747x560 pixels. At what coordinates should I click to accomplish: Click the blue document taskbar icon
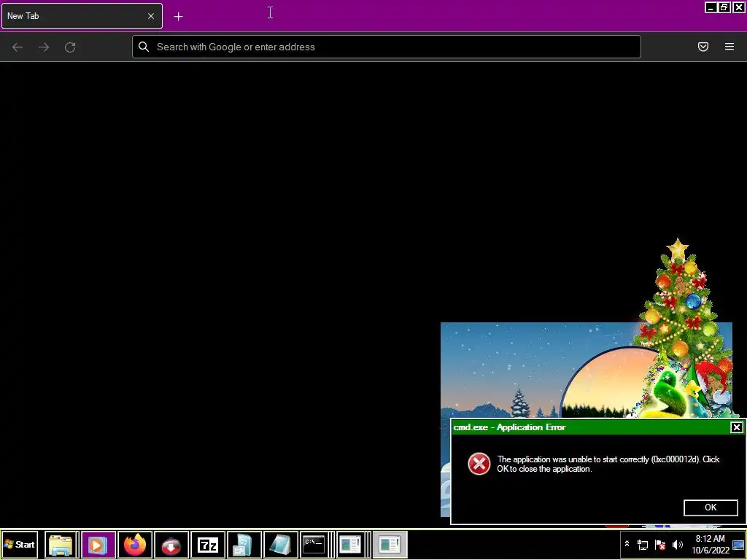tap(244, 545)
